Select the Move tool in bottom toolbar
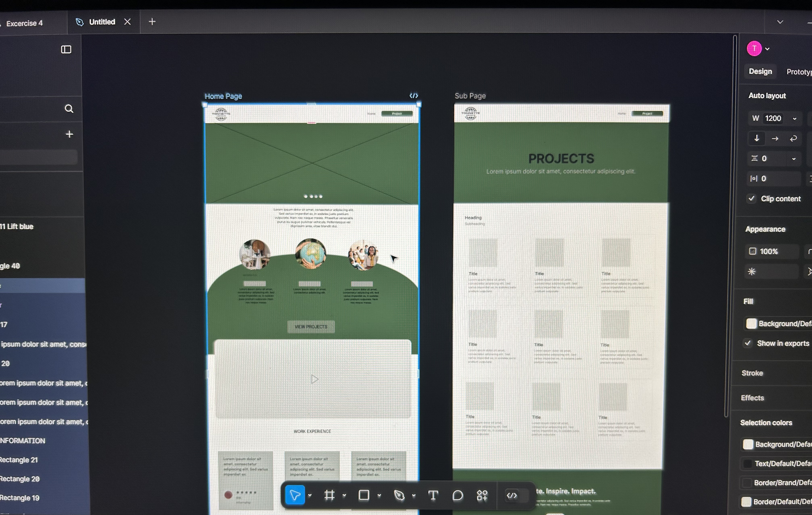The image size is (812, 515). coord(295,495)
